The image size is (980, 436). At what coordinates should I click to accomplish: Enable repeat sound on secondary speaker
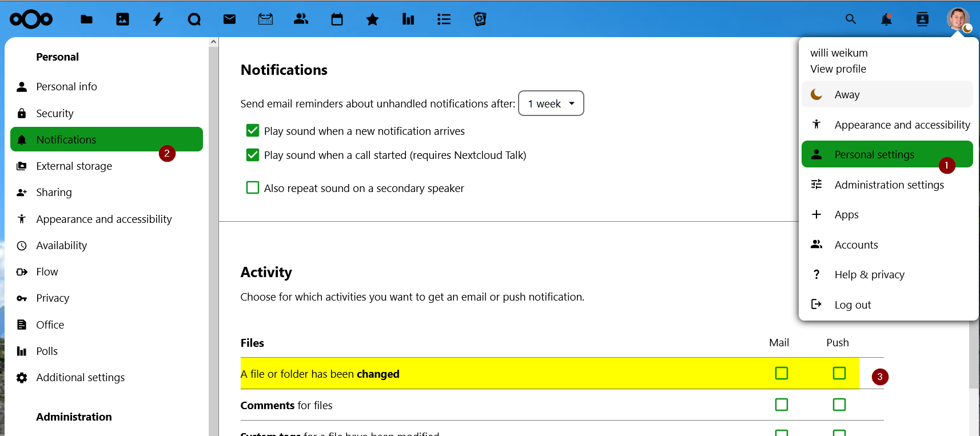253,188
